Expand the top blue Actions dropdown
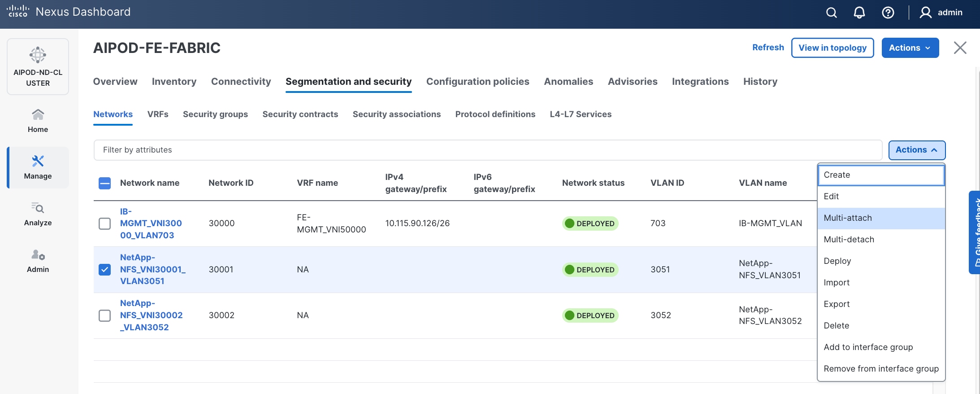The width and height of the screenshot is (980, 394). tap(910, 48)
